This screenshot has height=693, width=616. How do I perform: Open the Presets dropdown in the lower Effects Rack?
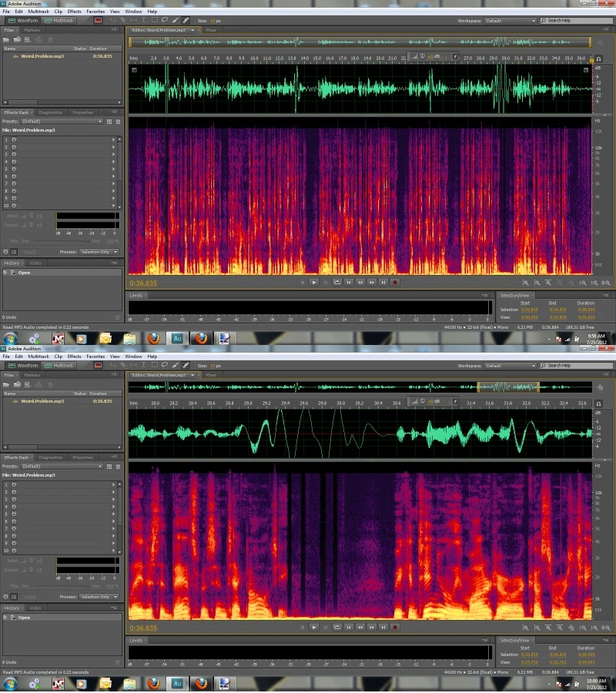click(62, 467)
